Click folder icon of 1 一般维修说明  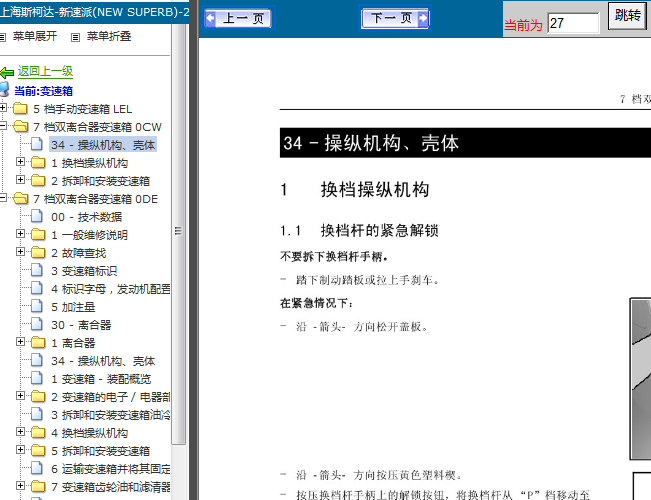click(38, 235)
